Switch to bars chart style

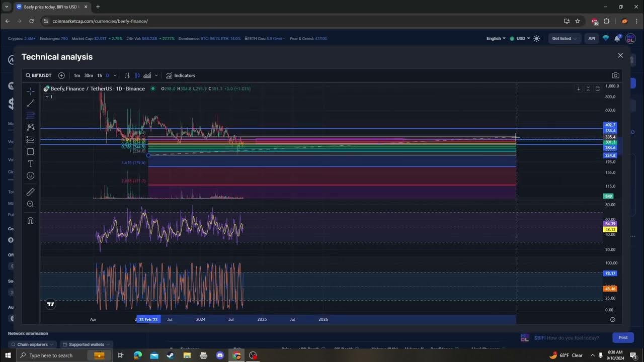click(127, 75)
